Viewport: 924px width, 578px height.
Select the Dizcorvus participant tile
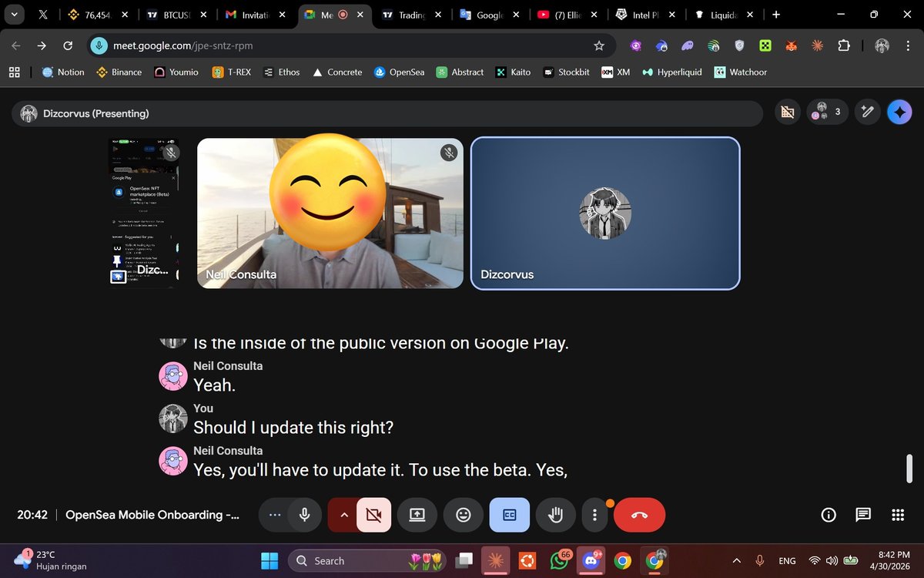coord(605,213)
